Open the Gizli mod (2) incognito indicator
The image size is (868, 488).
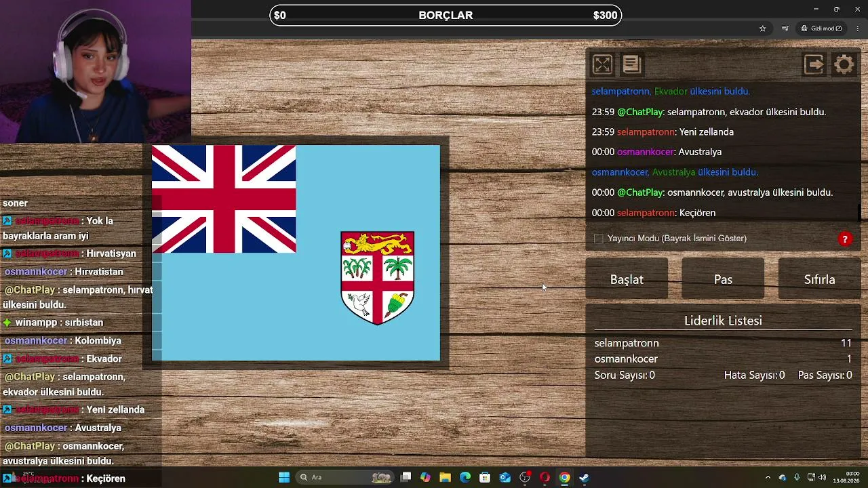coord(821,28)
